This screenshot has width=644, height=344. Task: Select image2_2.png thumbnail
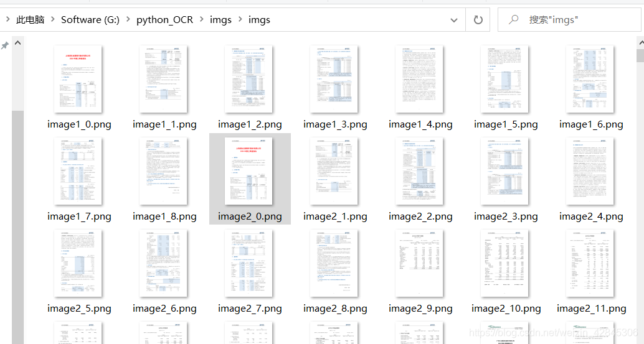point(419,171)
